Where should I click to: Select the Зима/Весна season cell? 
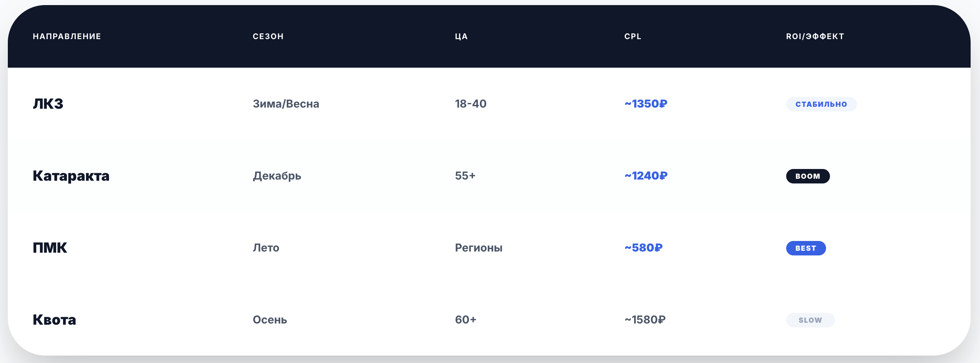(x=286, y=104)
